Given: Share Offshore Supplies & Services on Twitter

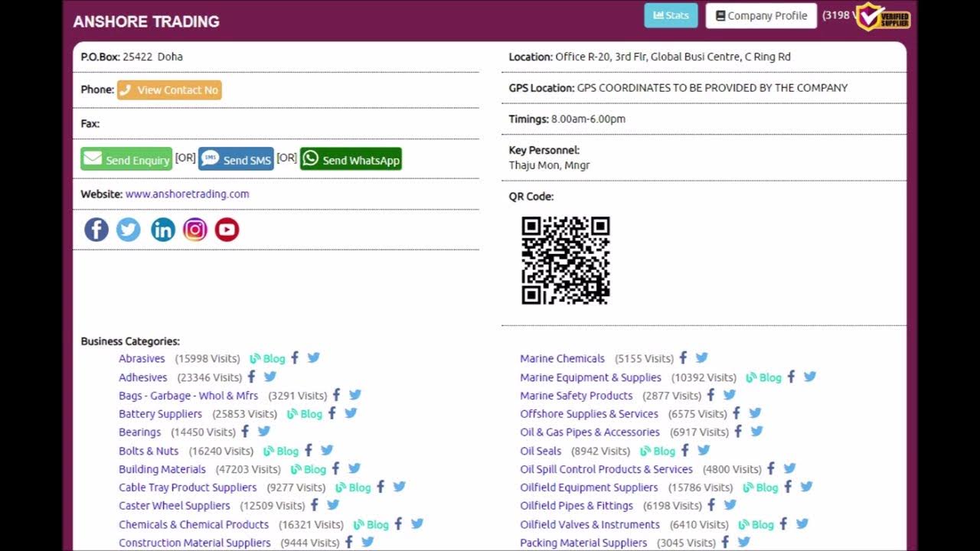Looking at the screenshot, I should 755,413.
